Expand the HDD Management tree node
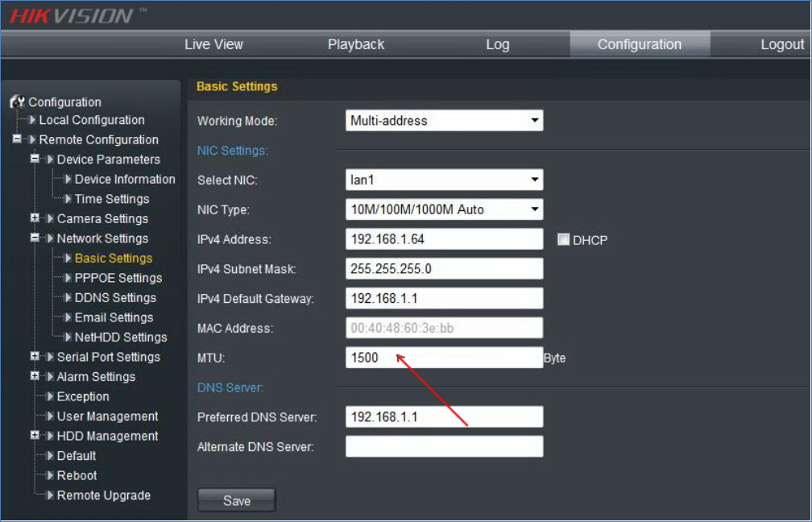 click(35, 436)
